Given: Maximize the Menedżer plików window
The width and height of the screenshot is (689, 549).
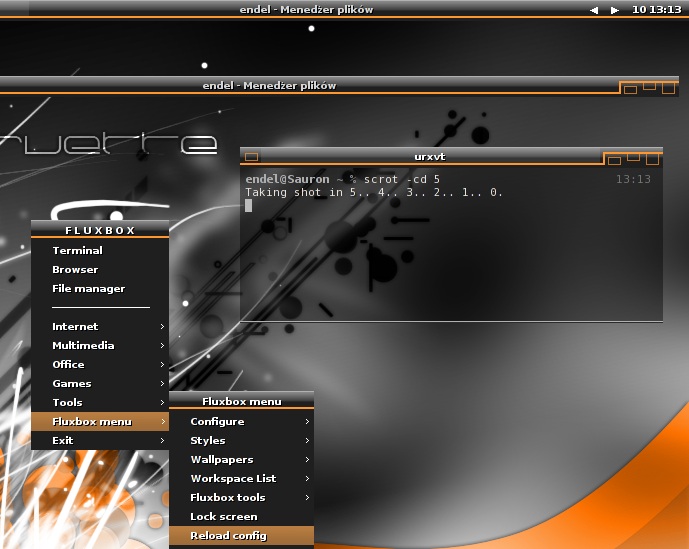Looking at the screenshot, I should 649,86.
